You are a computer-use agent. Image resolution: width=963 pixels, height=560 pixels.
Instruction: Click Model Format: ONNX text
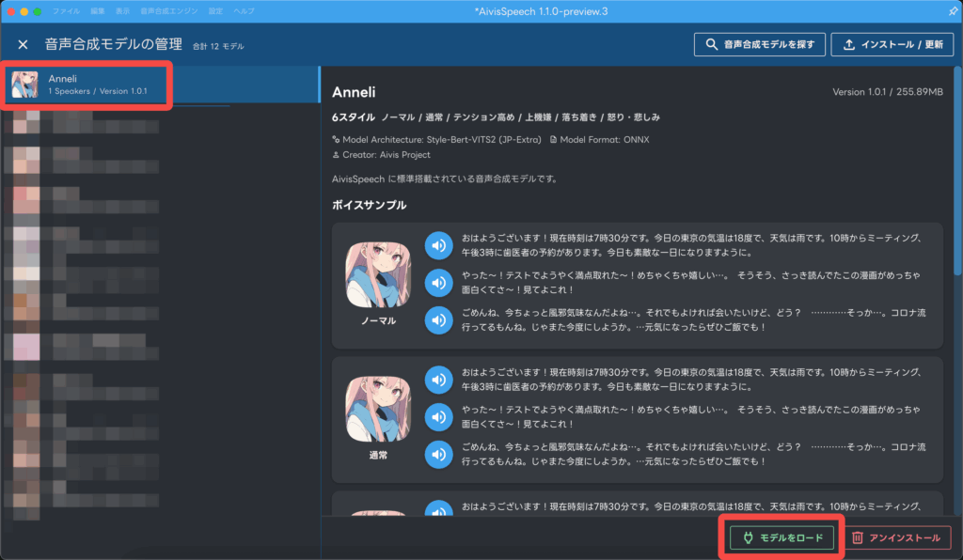pyautogui.click(x=599, y=140)
